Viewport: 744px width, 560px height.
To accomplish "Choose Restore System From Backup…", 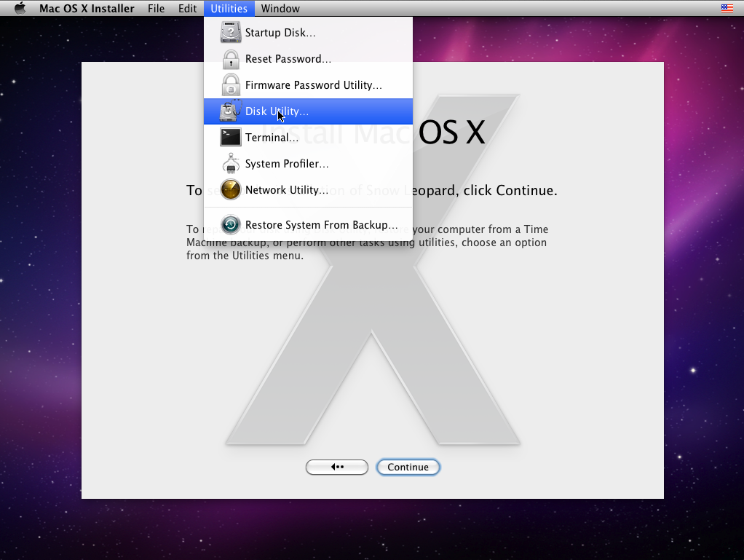I will pos(308,224).
